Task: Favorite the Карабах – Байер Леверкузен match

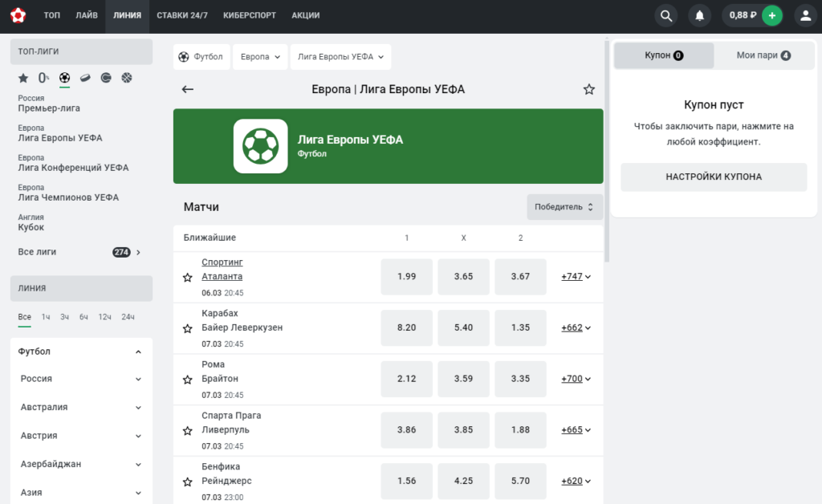Action: point(188,329)
